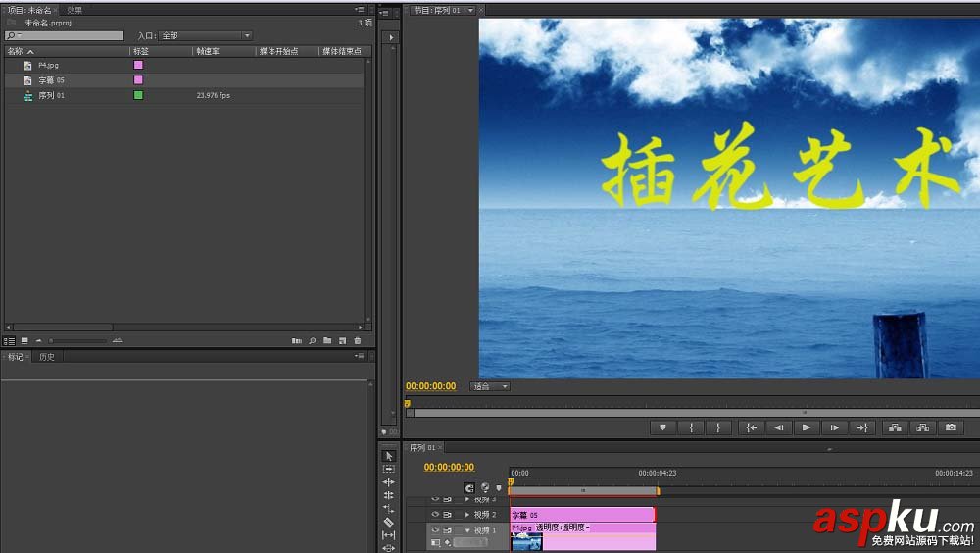Switch to the 历史 tab
Image resolution: width=980 pixels, height=553 pixels.
(47, 357)
